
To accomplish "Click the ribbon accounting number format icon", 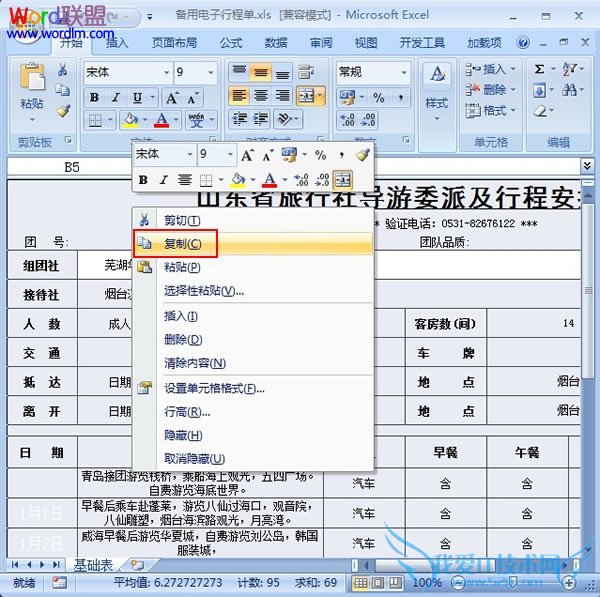I will tap(347, 97).
